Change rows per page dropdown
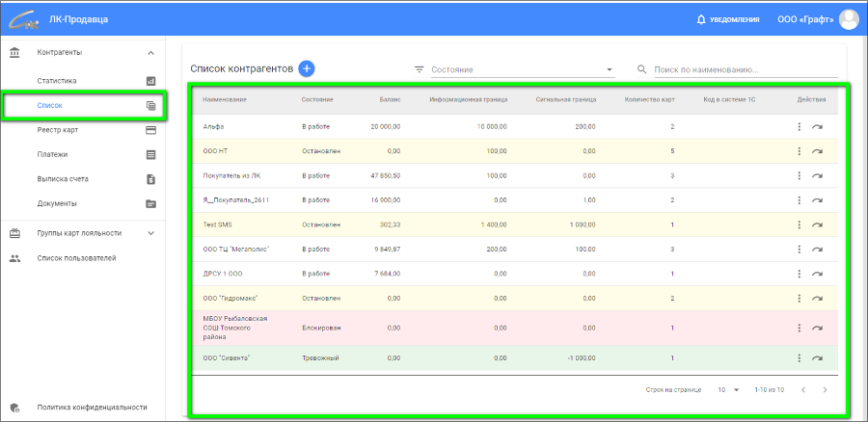Screen dimensions: 868x422 727,389
